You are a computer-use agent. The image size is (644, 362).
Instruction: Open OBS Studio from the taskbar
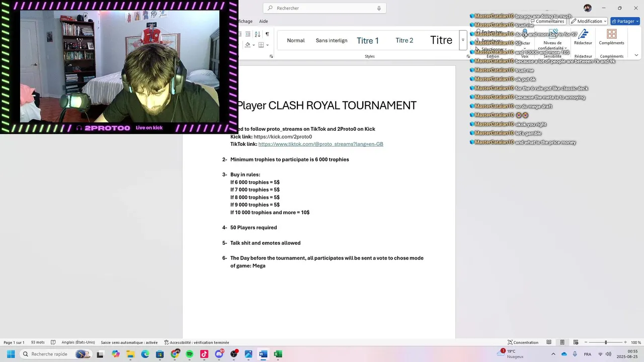click(233, 354)
